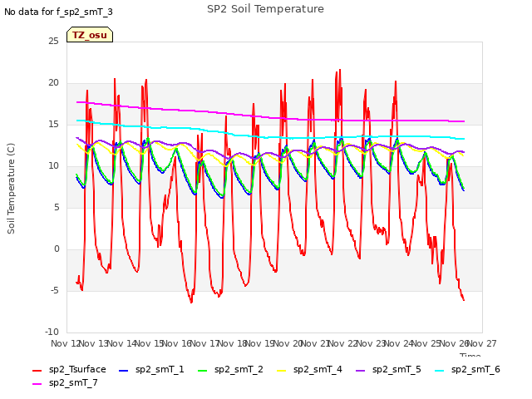Image resolution: width=532 pixels, height=399 pixels.
Task: Click the Soil Temperature (C) axis label
Action: pos(11,189)
